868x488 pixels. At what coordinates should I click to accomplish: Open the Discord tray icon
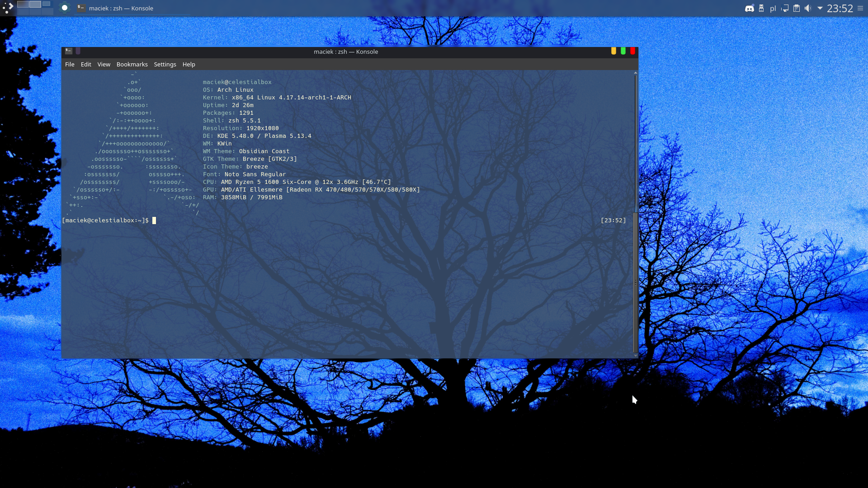(750, 8)
